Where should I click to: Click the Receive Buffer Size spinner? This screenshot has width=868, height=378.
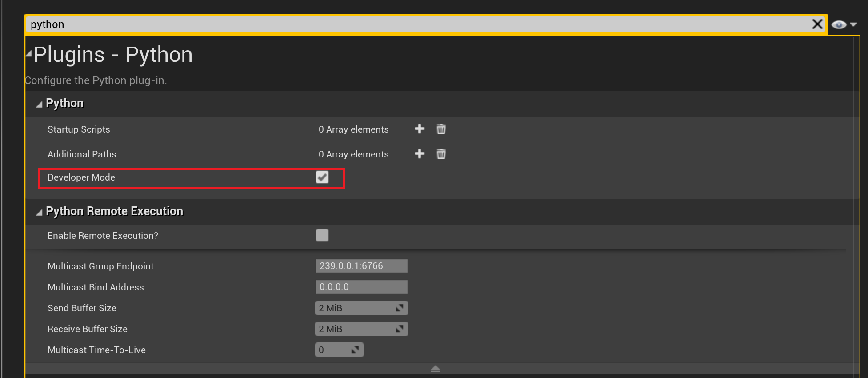click(x=361, y=329)
